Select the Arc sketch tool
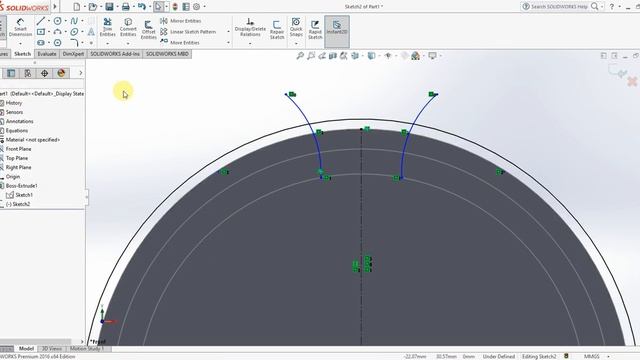Viewport: 640px width, 360px height. click(58, 31)
